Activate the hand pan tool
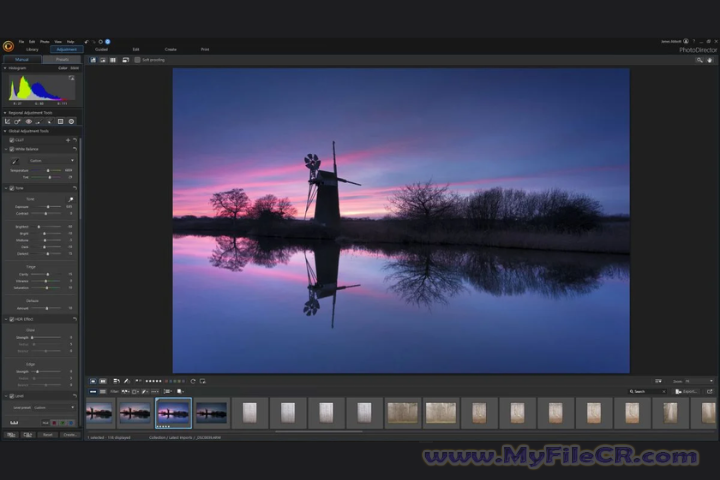Viewport: 720px width, 480px height. [x=710, y=60]
